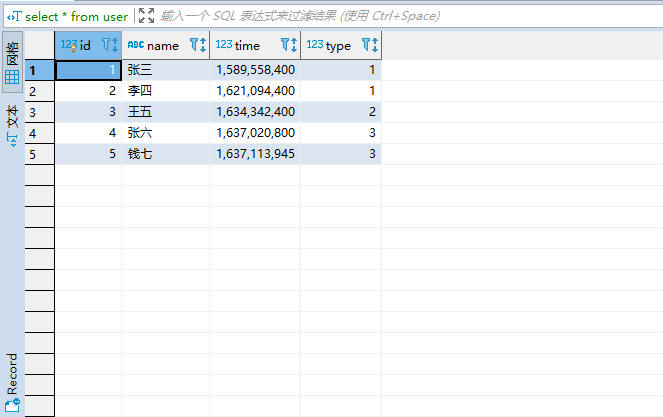Click the filter icon in the id column header
The height and width of the screenshot is (417, 663).
point(106,45)
